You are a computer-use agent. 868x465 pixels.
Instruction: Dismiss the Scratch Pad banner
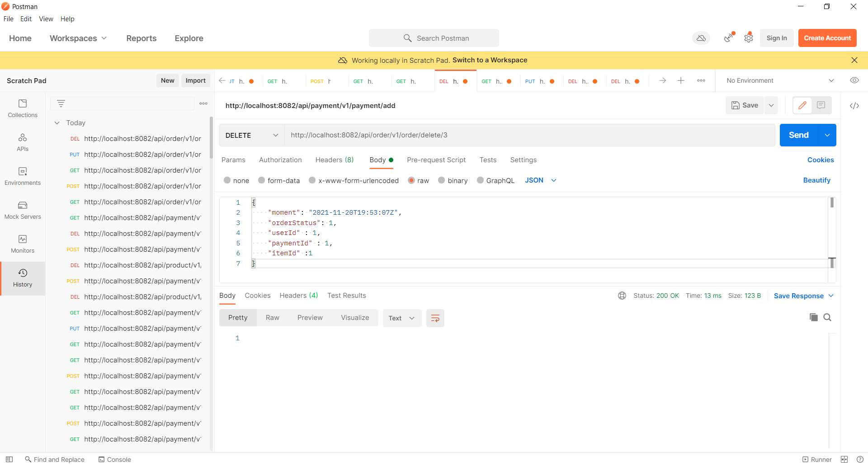854,60
